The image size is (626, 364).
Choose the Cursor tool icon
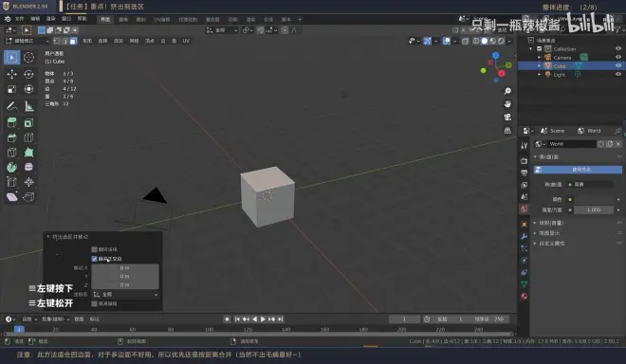pyautogui.click(x=28, y=58)
